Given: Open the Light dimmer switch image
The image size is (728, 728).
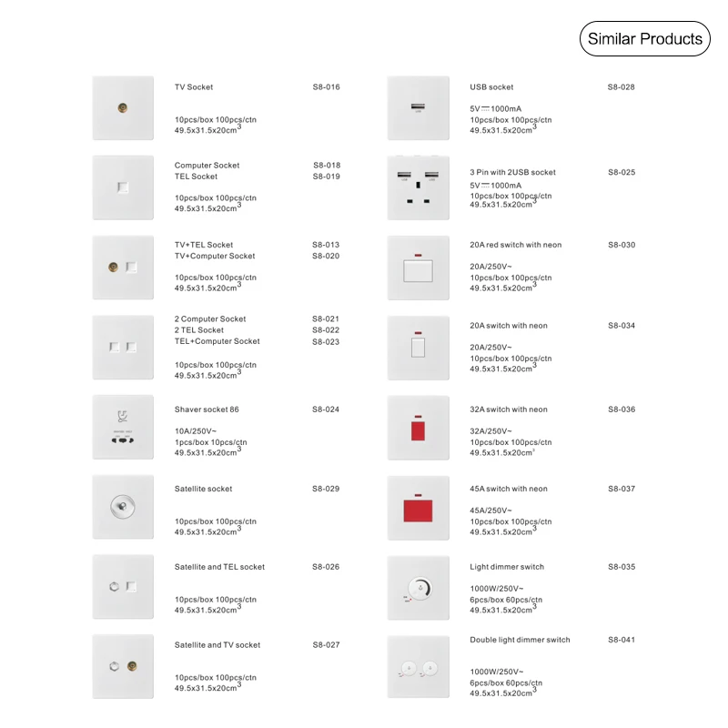Looking at the screenshot, I should (x=418, y=587).
